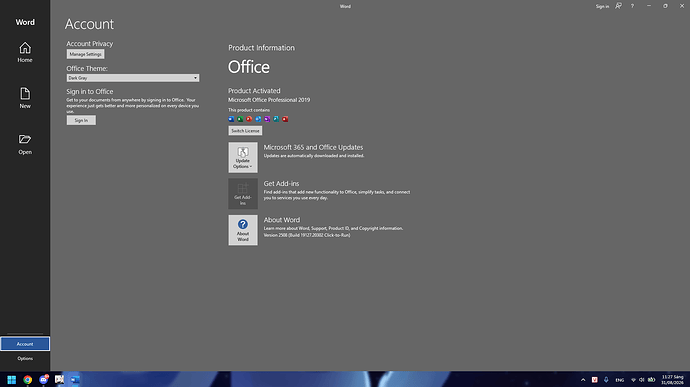Image resolution: width=690 pixels, height=387 pixels.
Task: Click the purple OneNote product icon
Action: pyautogui.click(x=267, y=119)
